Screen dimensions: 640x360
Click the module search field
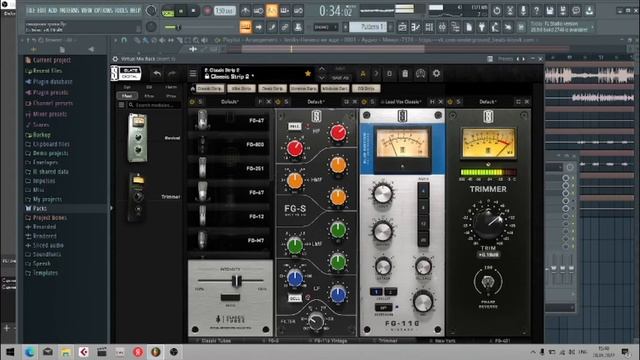click(x=154, y=105)
